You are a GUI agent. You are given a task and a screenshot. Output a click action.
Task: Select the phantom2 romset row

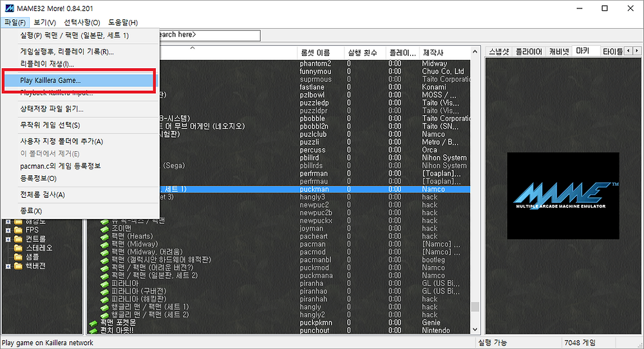(x=315, y=64)
